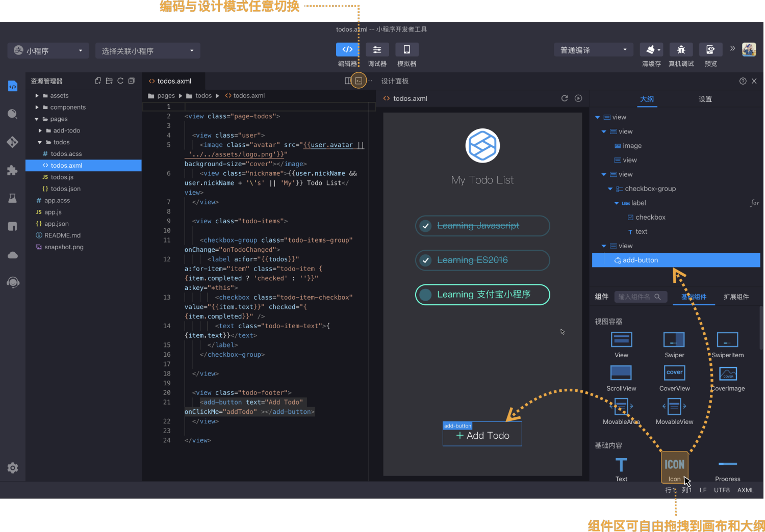Click the UTF8 encoding status entry

tap(722, 490)
